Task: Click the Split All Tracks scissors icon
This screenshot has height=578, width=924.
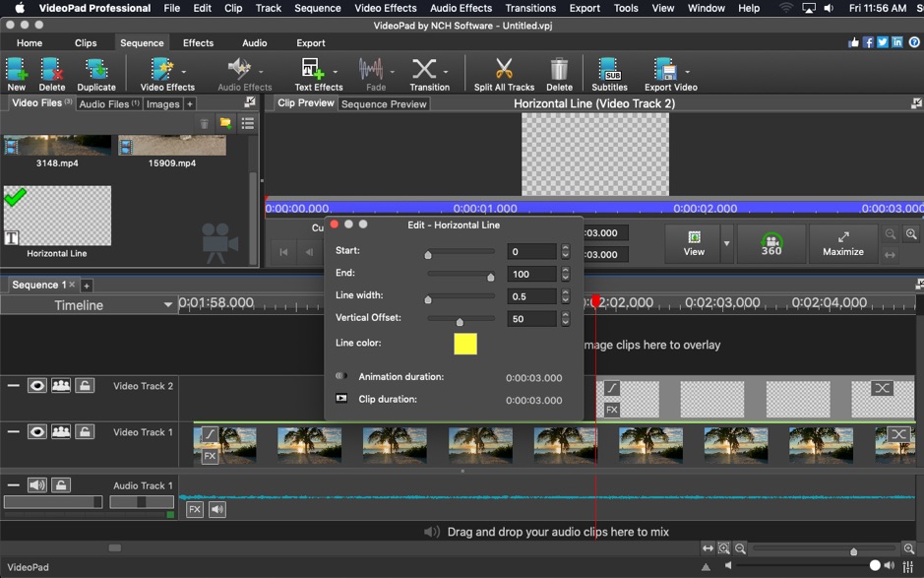Action: 505,67
